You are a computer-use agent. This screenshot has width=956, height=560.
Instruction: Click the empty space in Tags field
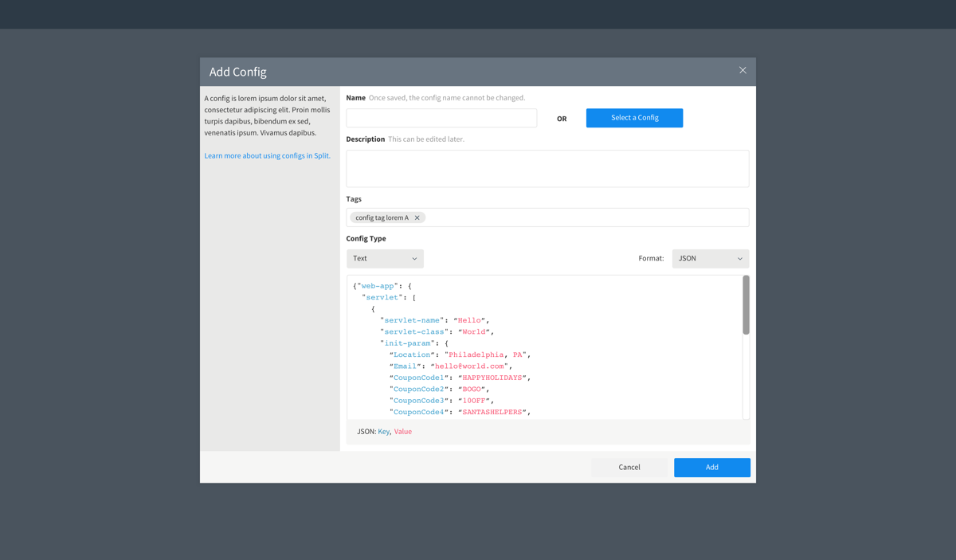[586, 217]
